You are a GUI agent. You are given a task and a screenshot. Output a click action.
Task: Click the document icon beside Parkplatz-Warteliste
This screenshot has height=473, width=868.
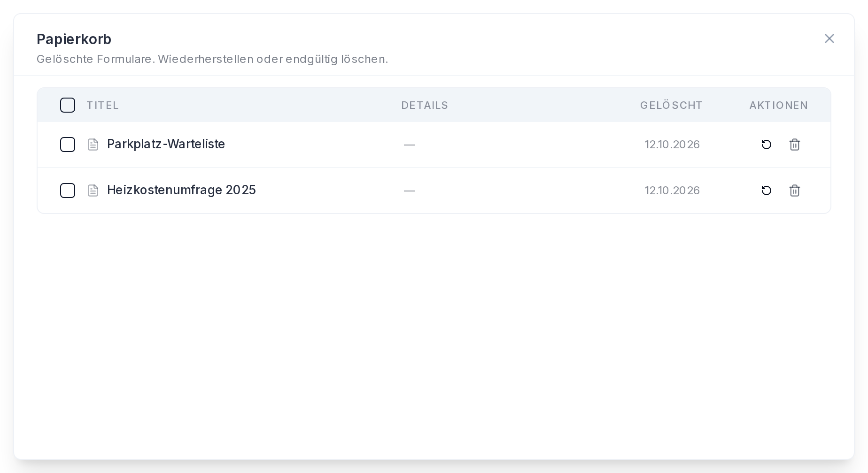click(93, 145)
